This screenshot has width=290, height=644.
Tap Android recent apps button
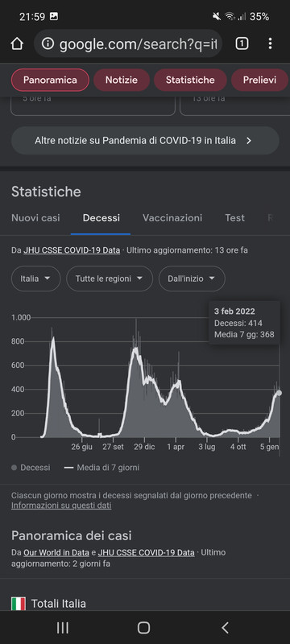coord(63,628)
